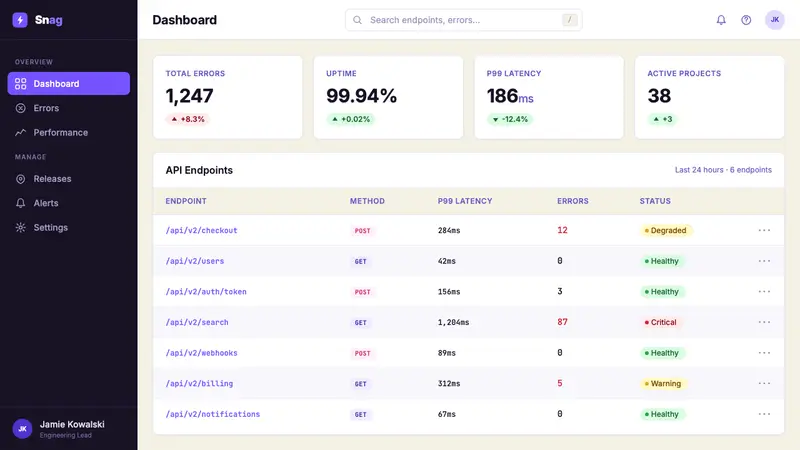The width and height of the screenshot is (800, 450).
Task: Click the P99 Latency value 186ms
Action: pyautogui.click(x=510, y=96)
